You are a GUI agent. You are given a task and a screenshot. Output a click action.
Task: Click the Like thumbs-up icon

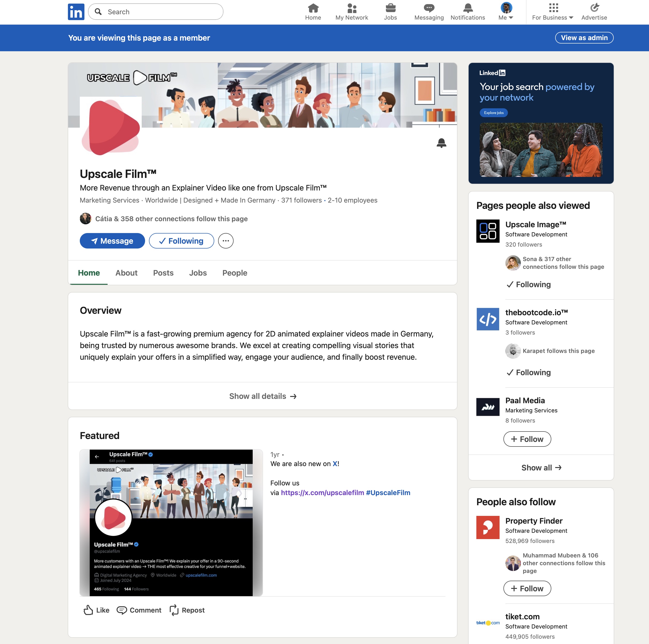(88, 610)
